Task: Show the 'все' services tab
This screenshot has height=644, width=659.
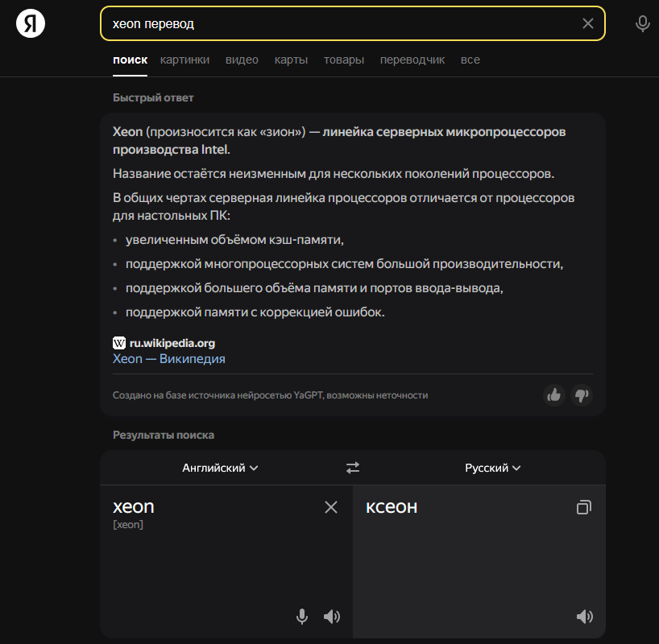Action: point(470,60)
